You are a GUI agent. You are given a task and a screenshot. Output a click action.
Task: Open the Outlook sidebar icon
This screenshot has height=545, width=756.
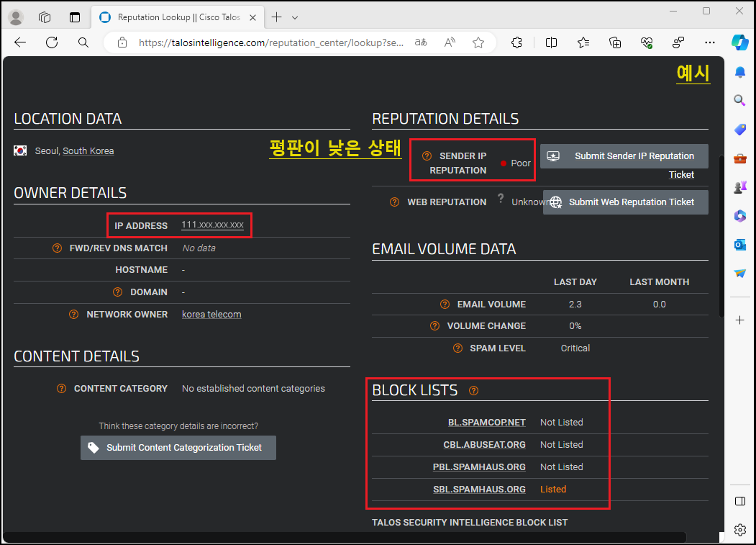(x=740, y=245)
